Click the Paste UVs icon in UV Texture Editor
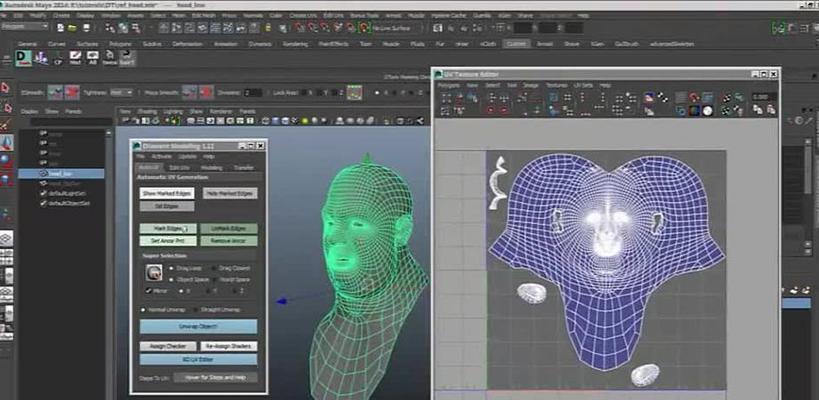 pyautogui.click(x=770, y=110)
